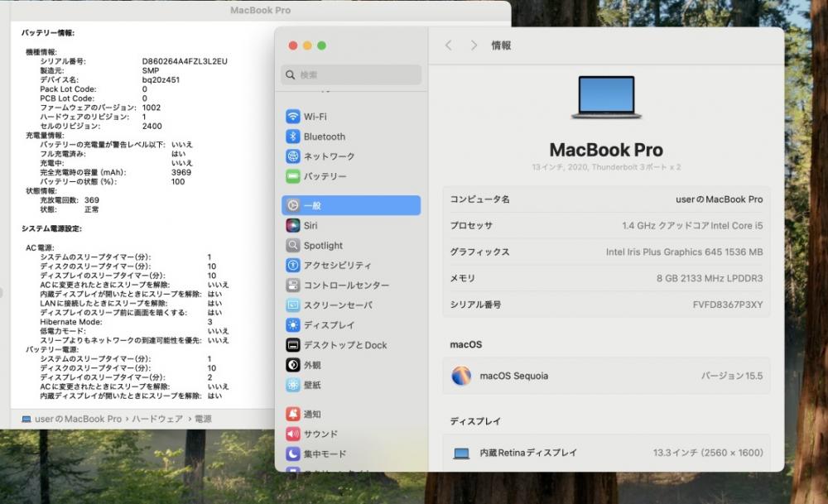Open the Notifications (通知) bell icon

coord(292,414)
